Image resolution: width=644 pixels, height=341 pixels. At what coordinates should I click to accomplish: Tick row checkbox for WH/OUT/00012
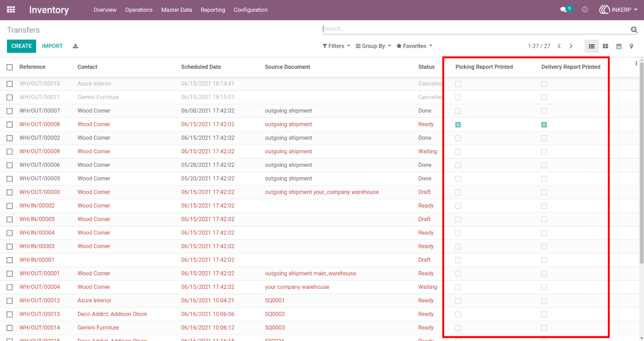coord(10,301)
